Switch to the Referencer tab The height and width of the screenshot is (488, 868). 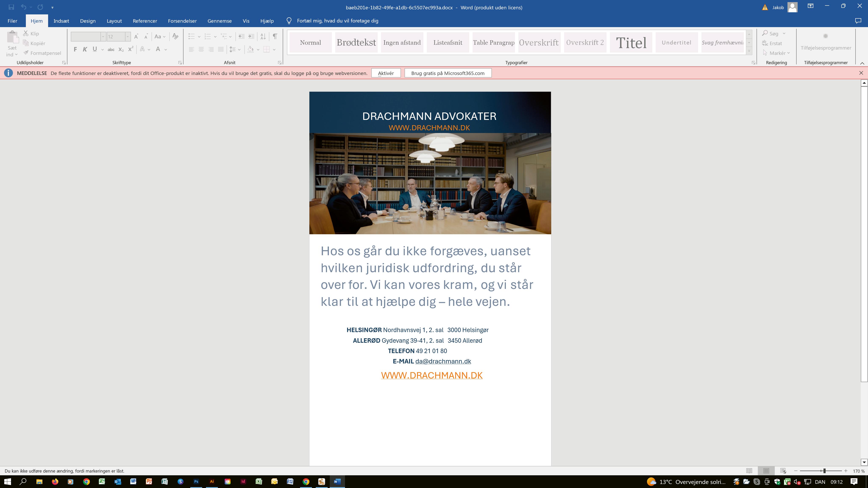click(145, 21)
